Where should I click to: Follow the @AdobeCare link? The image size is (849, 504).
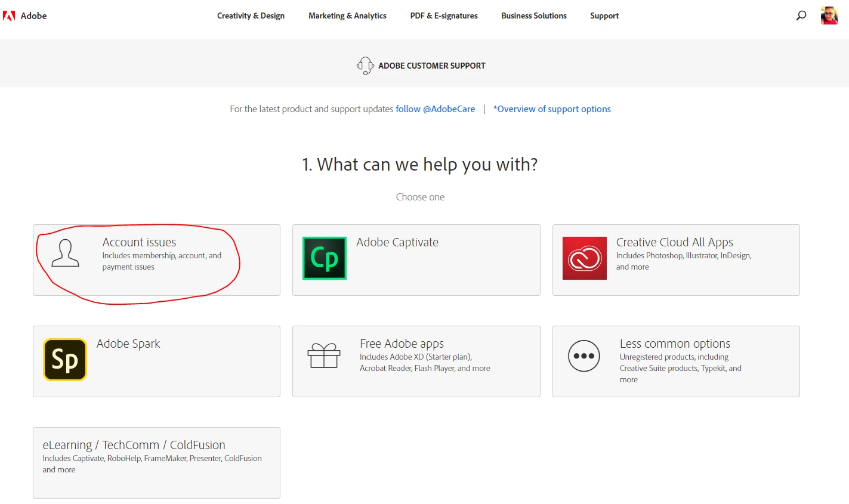[436, 109]
